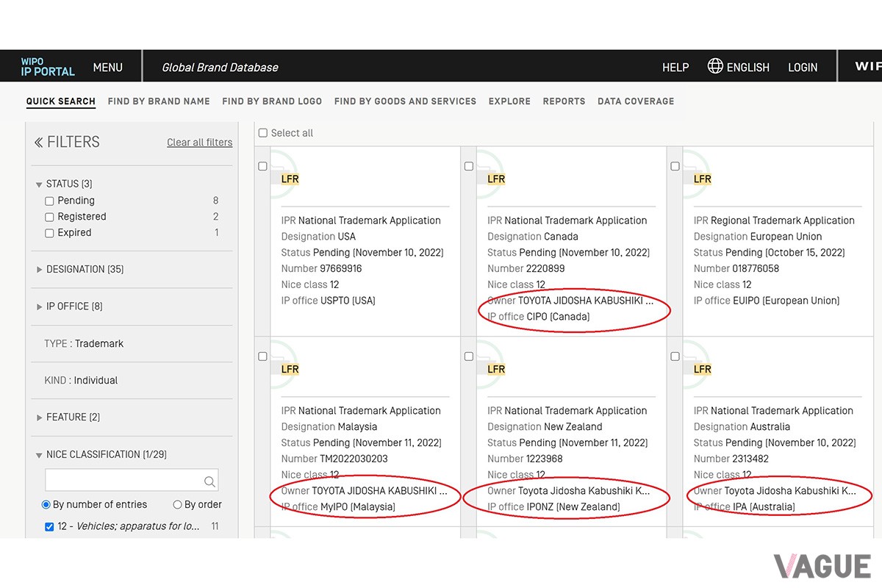Screen dimensions: 882x588
Task: Select the European Union result checkbox
Action: pos(675,166)
